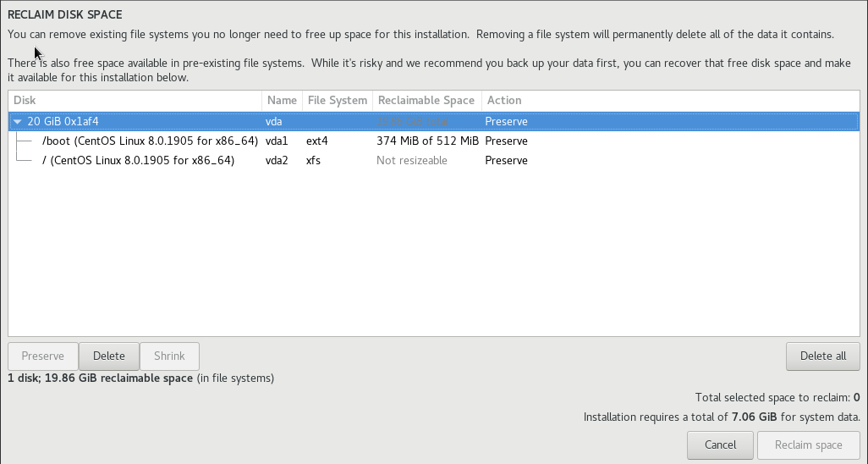This screenshot has height=464, width=868.
Task: Collapse the 20 GiB 0x1af4 disk row
Action: [x=18, y=121]
